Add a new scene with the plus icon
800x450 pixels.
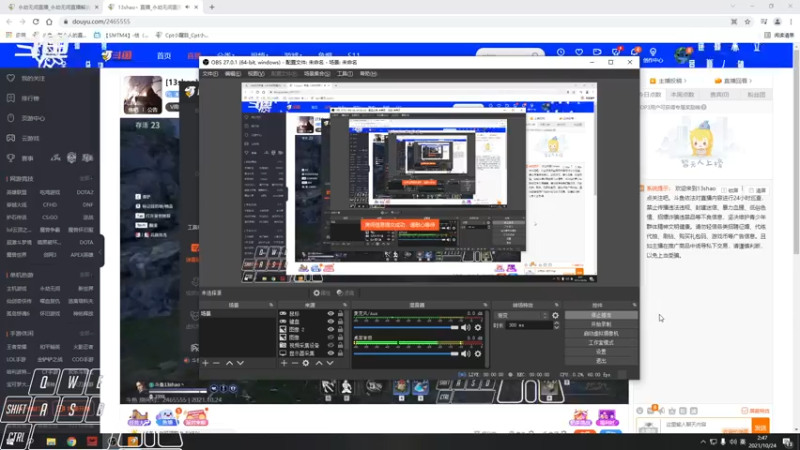205,363
